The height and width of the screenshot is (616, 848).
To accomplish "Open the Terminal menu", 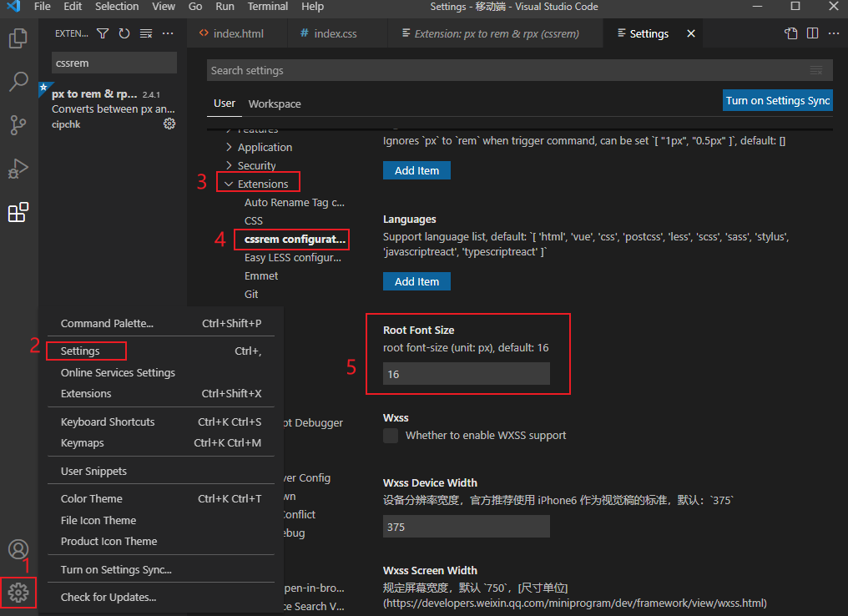I will pyautogui.click(x=268, y=7).
